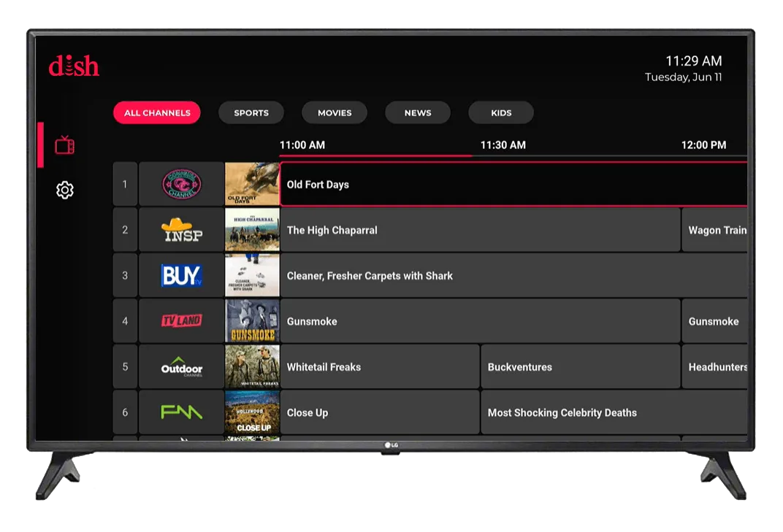This screenshot has width=783, height=532.
Task: Select the INSP channel logo
Action: (x=182, y=230)
